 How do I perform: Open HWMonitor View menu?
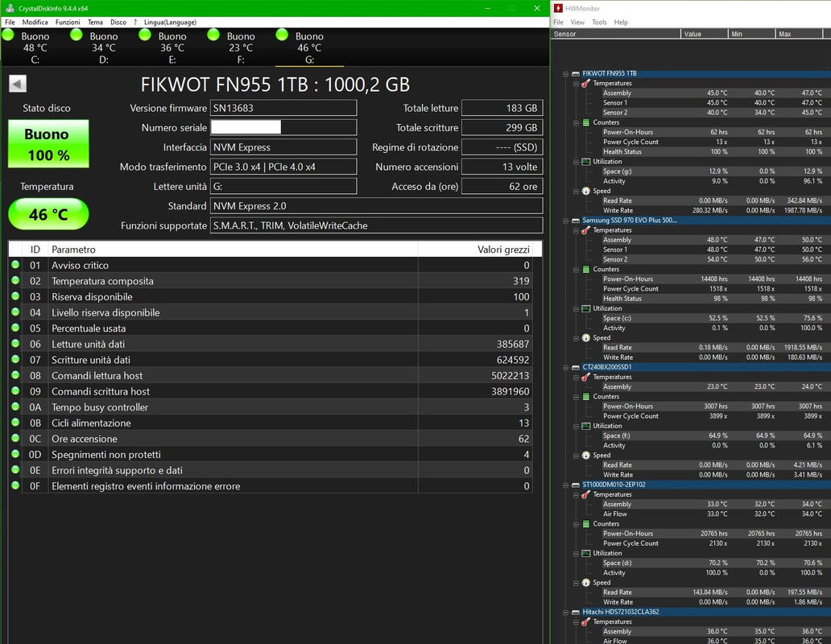pos(577,23)
